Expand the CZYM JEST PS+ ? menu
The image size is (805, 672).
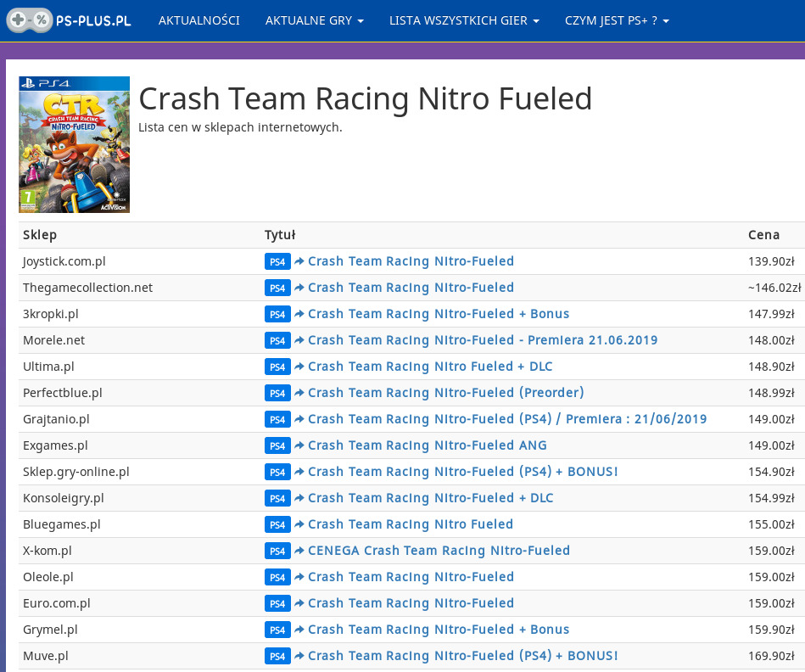pos(617,20)
